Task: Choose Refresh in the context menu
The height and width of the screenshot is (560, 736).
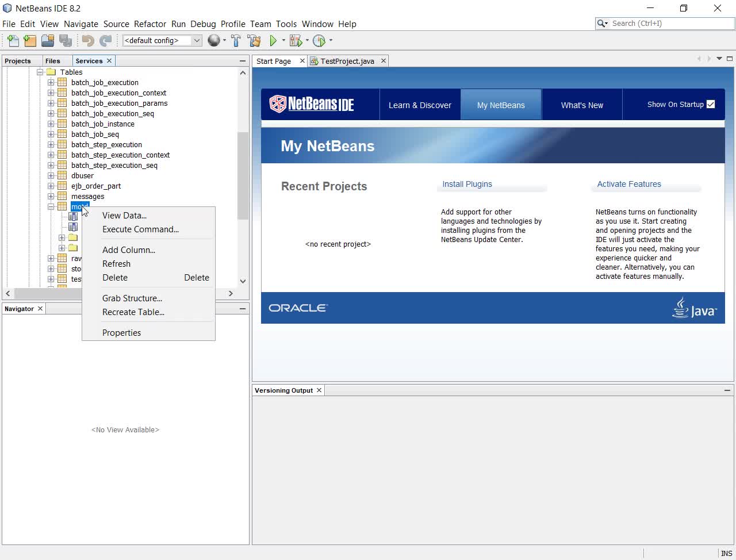Action: pos(148,263)
